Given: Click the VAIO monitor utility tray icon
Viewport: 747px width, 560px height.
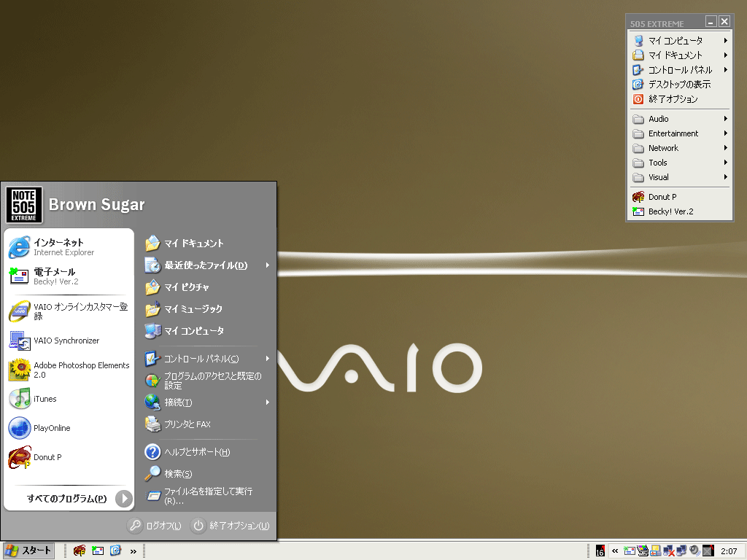Looking at the screenshot, I should click(656, 551).
